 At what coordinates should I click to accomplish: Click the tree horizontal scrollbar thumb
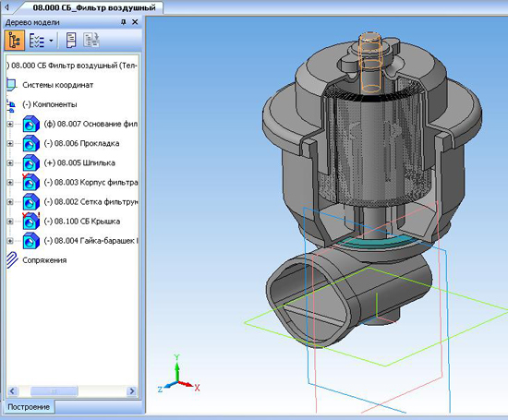(54, 391)
